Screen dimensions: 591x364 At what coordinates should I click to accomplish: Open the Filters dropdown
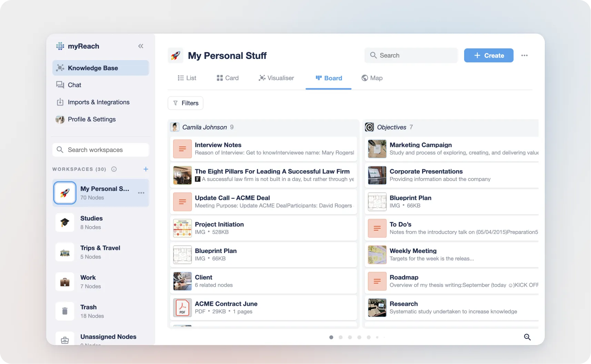186,103
